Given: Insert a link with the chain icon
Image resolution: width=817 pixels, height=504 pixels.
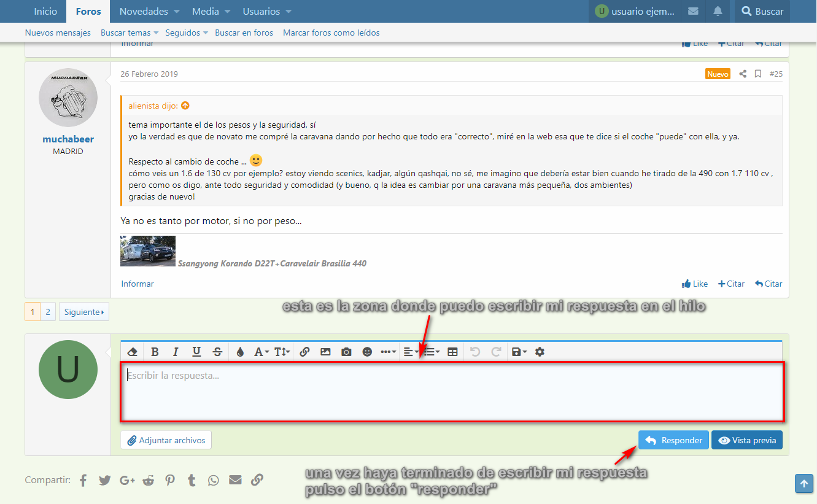Looking at the screenshot, I should coord(304,352).
